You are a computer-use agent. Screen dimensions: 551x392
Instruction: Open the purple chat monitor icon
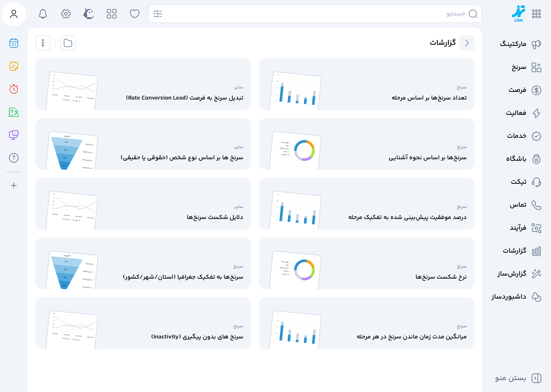click(14, 135)
